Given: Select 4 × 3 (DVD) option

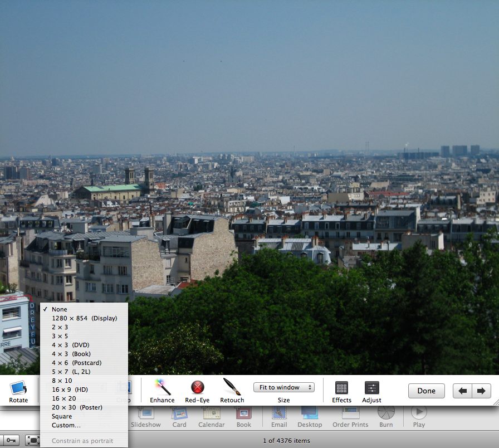Looking at the screenshot, I should point(84,345).
